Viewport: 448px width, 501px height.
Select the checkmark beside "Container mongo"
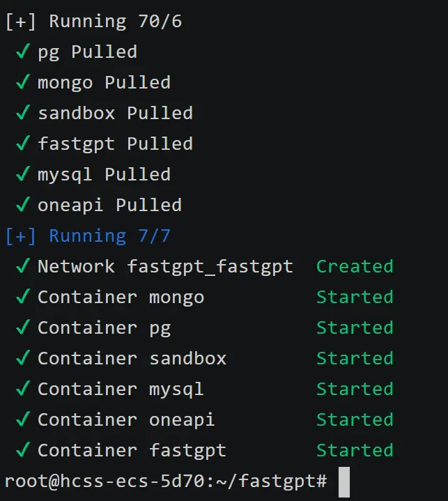pyautogui.click(x=23, y=297)
